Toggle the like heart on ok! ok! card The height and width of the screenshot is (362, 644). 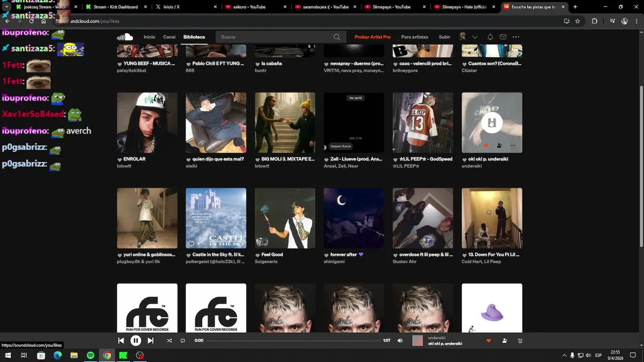coord(486,145)
